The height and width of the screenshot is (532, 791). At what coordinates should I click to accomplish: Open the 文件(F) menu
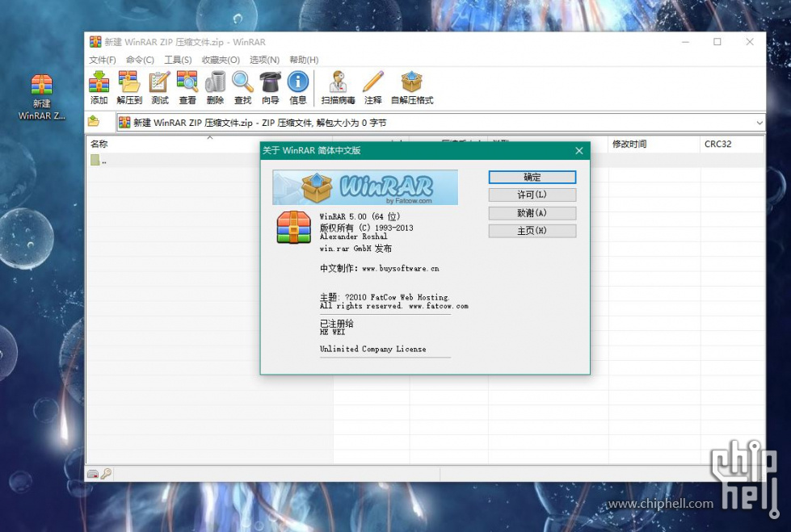click(103, 60)
